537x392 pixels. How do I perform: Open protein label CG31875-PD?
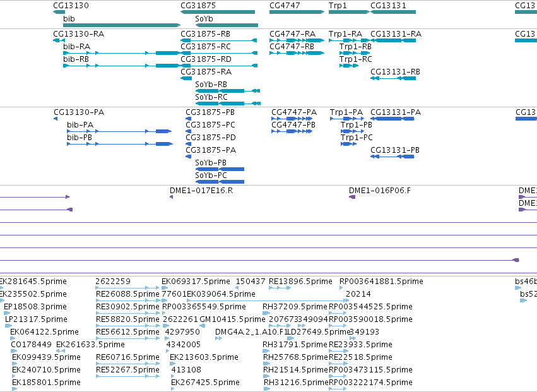point(211,138)
